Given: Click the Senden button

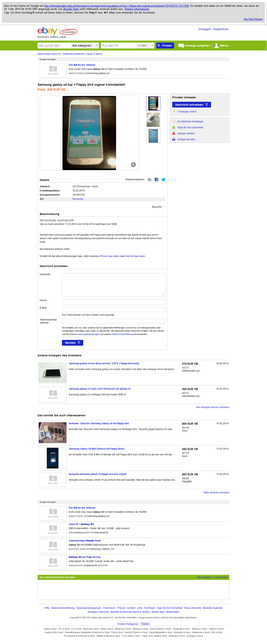Looking at the screenshot, I should (x=72, y=343).
